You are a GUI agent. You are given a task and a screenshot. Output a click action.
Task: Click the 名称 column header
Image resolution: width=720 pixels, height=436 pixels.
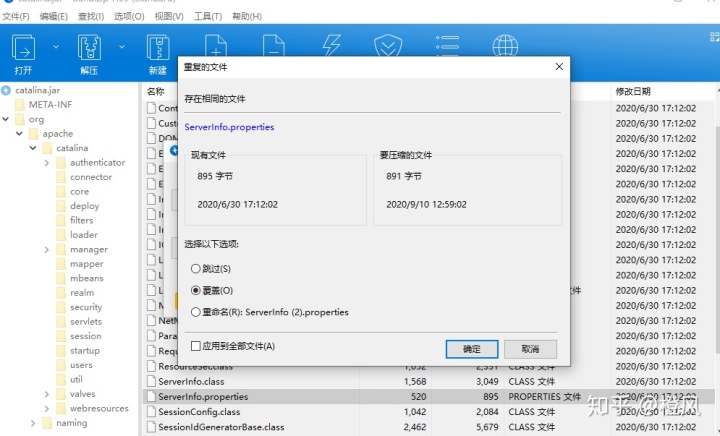click(156, 91)
